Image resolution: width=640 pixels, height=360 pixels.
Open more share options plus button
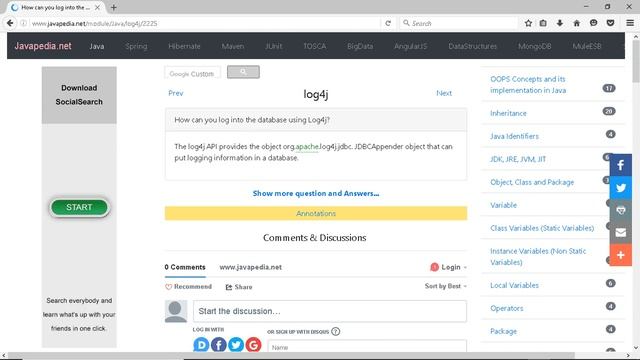pos(620,255)
